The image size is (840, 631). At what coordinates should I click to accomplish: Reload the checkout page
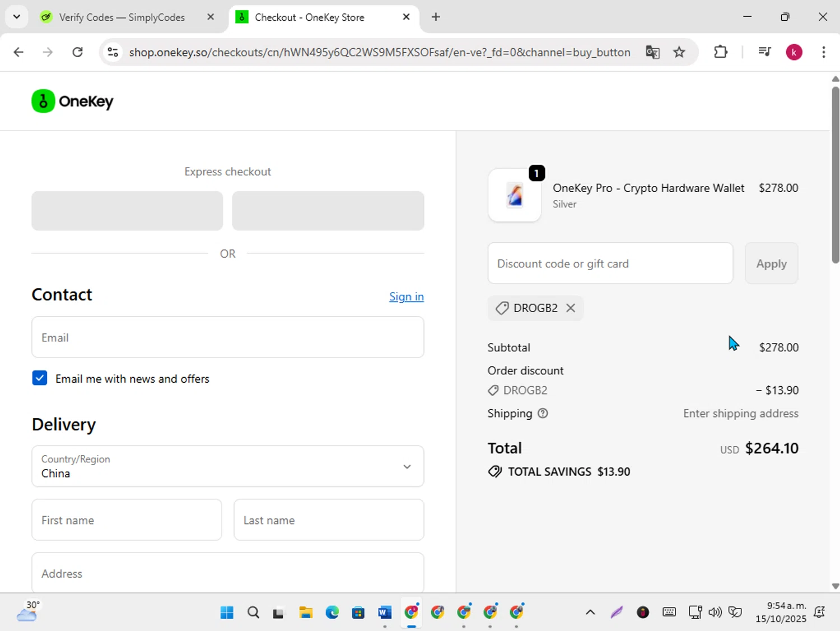pyautogui.click(x=78, y=52)
